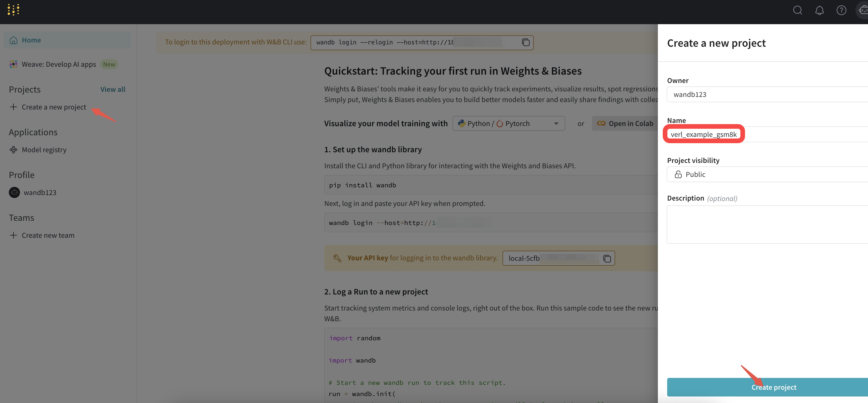The height and width of the screenshot is (403, 868).
Task: Open the help question-mark icon
Action: coord(841,10)
